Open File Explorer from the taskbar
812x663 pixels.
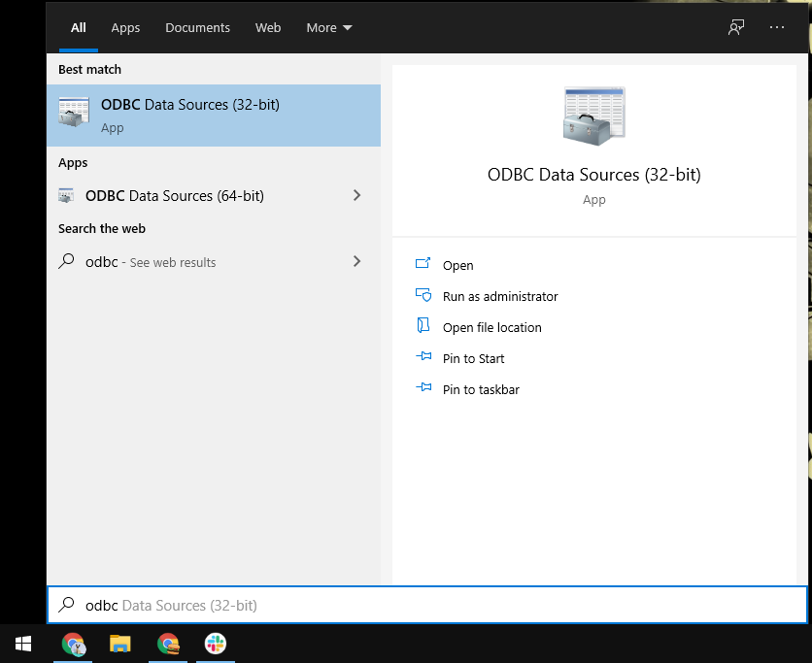coord(120,644)
